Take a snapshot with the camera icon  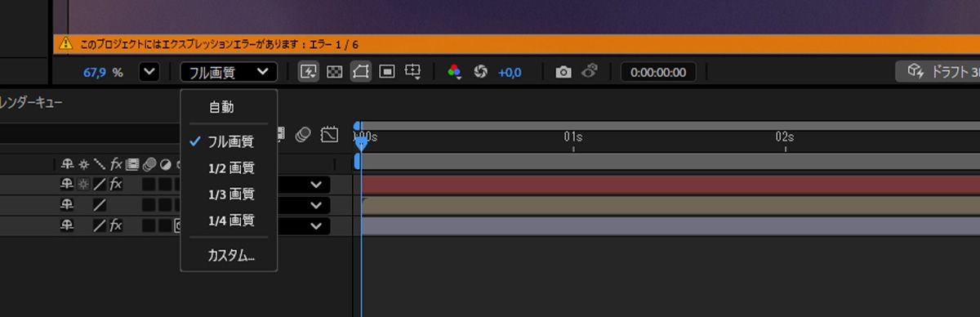[x=563, y=72]
